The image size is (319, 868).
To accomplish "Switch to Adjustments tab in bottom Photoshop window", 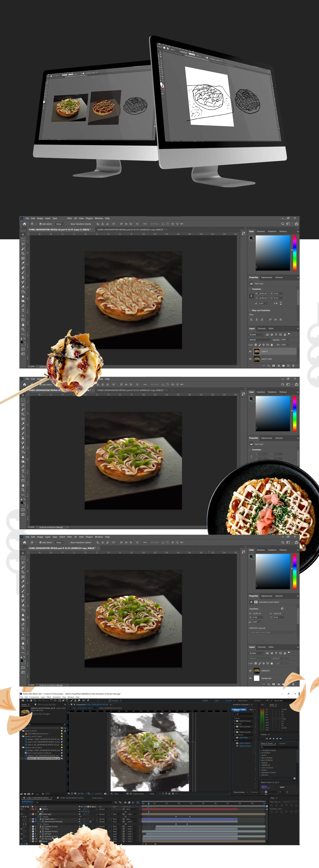I will [266, 596].
